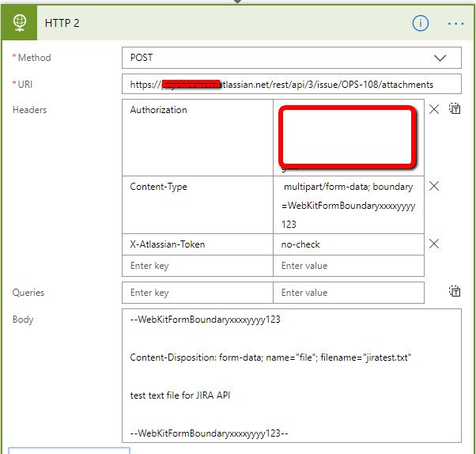Click the Method field label

[34, 58]
